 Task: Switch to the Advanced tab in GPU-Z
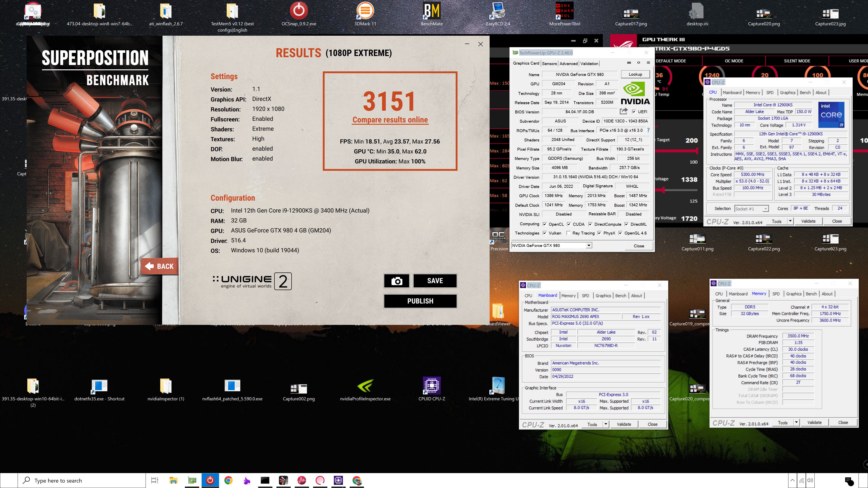(x=568, y=63)
